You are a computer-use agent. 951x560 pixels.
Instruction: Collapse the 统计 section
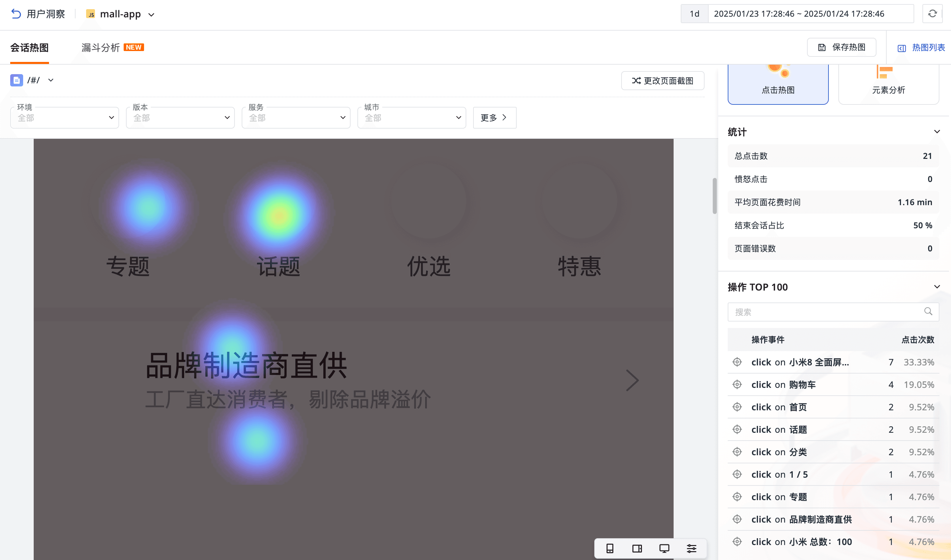coord(937,132)
